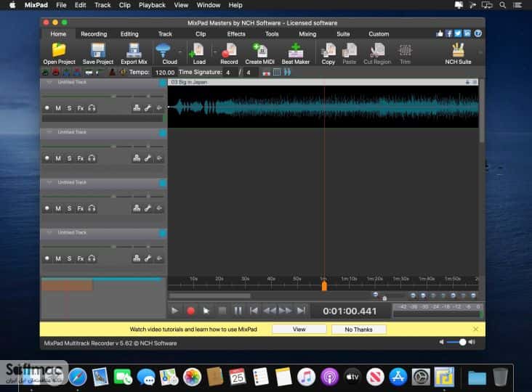The image size is (532, 392).
Task: Click the metronome icon beside Tempo
Action: click(x=113, y=72)
